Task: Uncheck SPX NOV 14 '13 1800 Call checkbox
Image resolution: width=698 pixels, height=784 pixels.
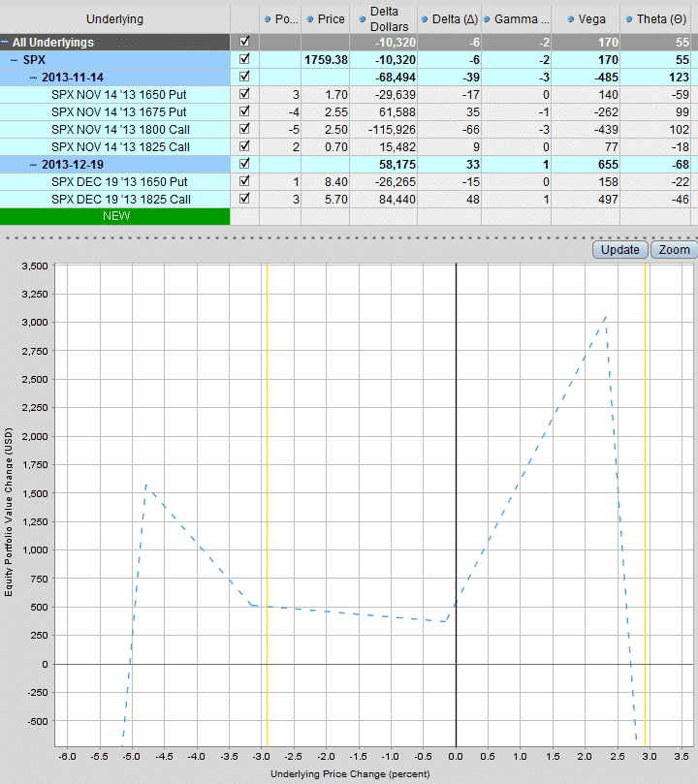Action: pos(244,129)
